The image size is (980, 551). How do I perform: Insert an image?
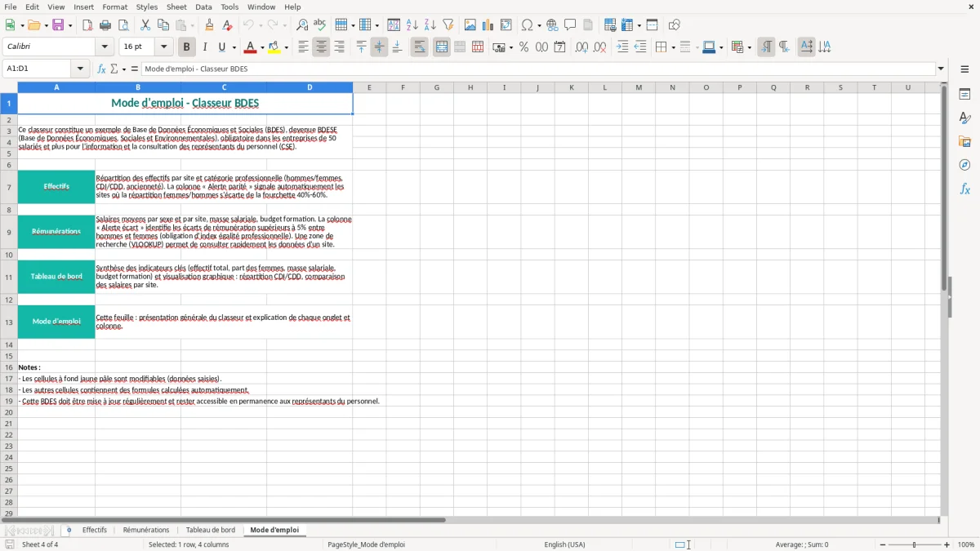(x=470, y=25)
